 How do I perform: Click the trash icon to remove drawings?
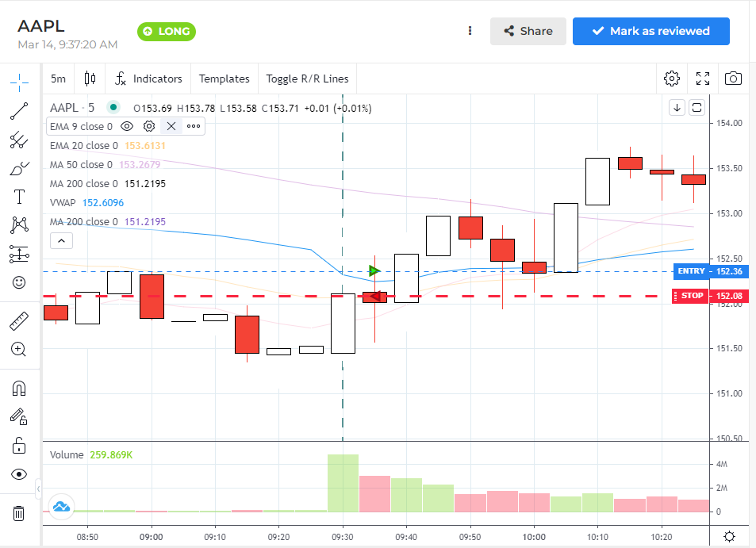[18, 513]
